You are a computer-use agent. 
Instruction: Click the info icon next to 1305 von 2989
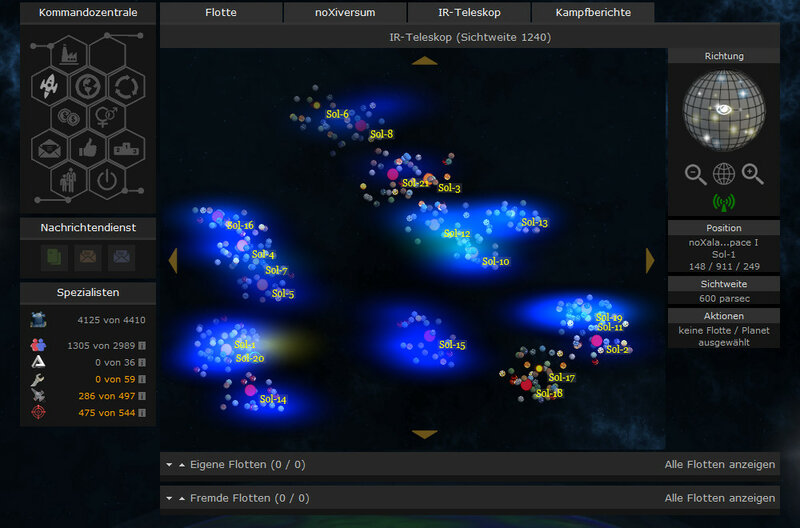pos(142,346)
